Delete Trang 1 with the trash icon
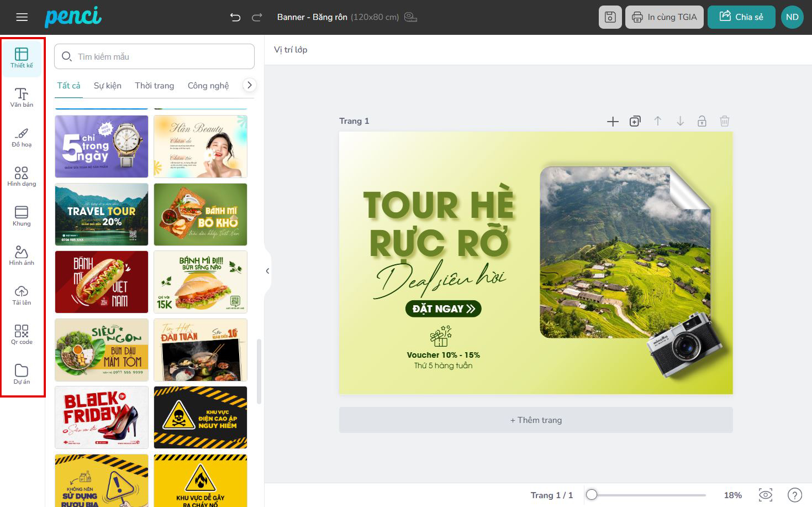This screenshot has width=812, height=507. (x=725, y=121)
